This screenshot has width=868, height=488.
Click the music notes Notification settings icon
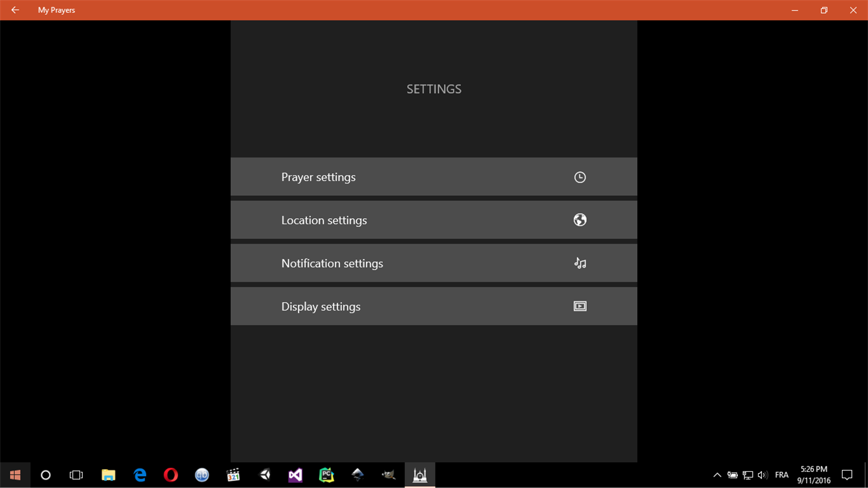(579, 263)
